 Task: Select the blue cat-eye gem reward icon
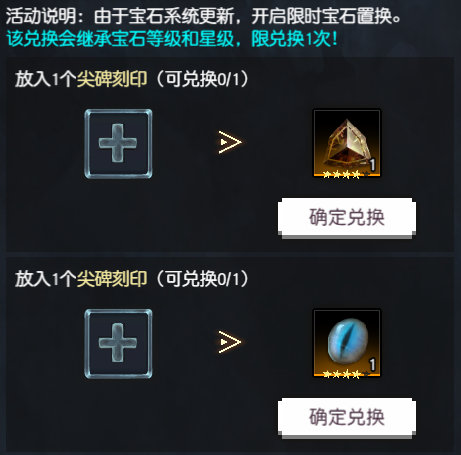pos(347,343)
